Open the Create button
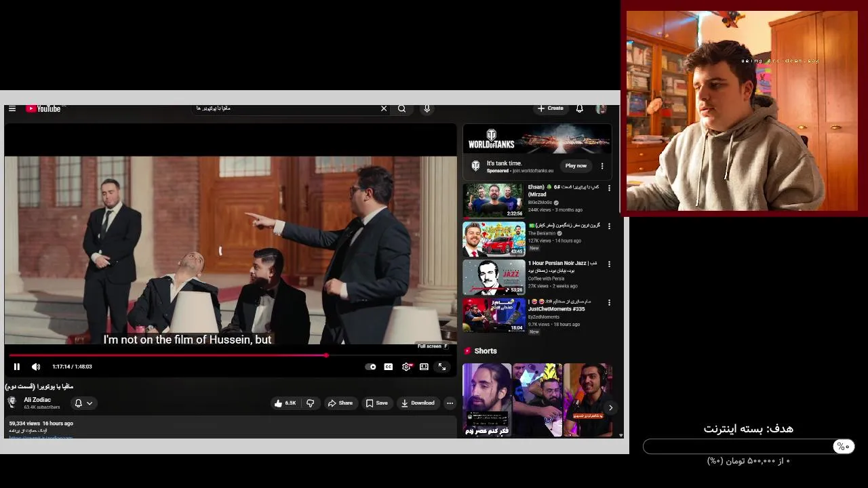Screen dimensions: 868x488 pos(551,108)
